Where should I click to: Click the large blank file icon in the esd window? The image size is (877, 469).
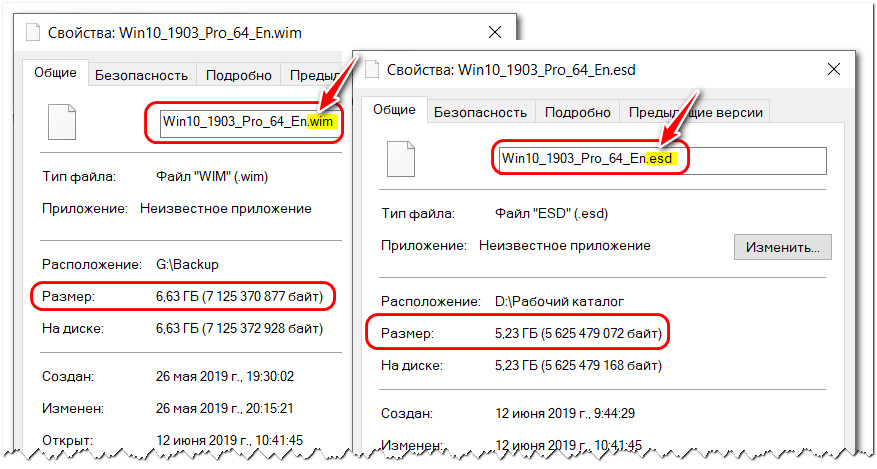400,159
